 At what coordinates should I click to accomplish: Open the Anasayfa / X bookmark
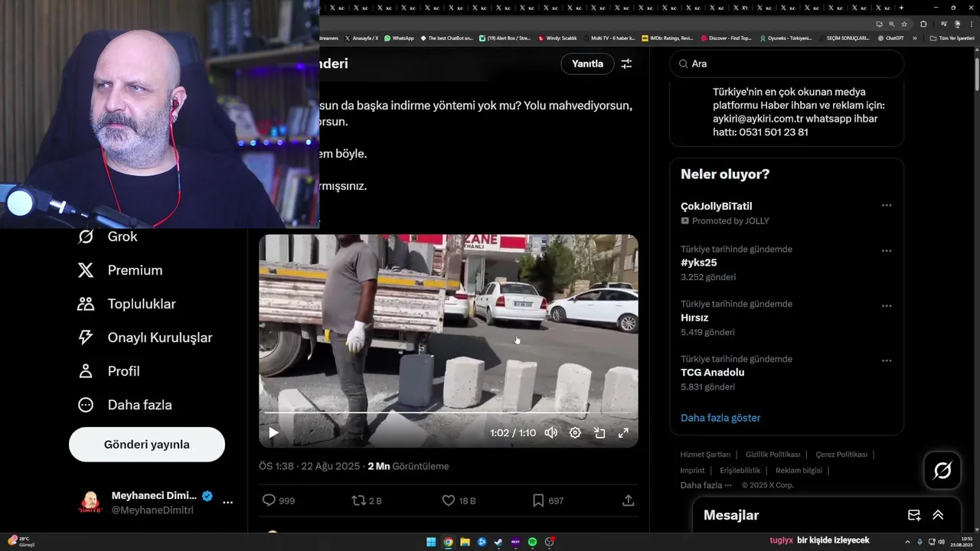361,38
